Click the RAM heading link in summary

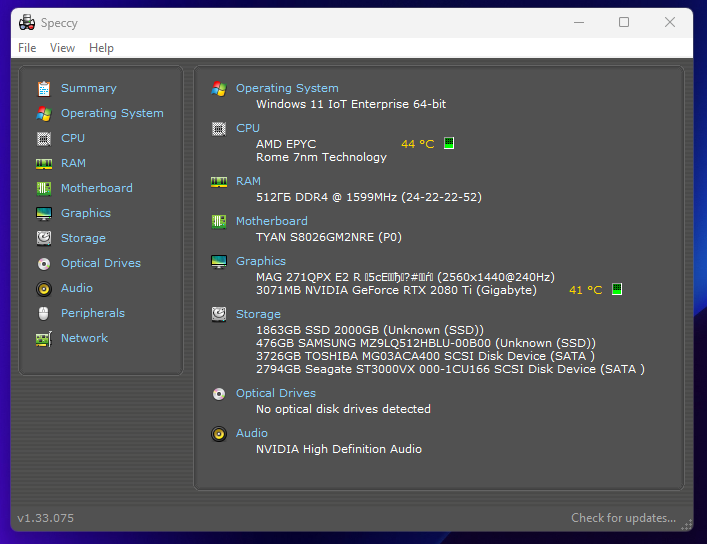pyautogui.click(x=248, y=181)
